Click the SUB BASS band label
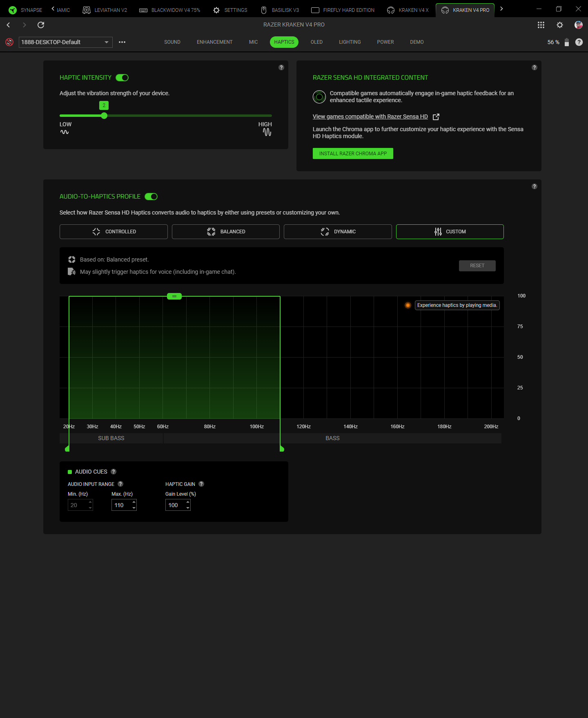 [111, 438]
